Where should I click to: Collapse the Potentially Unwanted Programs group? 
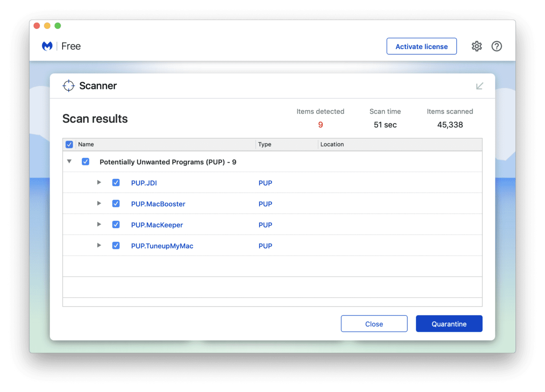click(x=70, y=161)
